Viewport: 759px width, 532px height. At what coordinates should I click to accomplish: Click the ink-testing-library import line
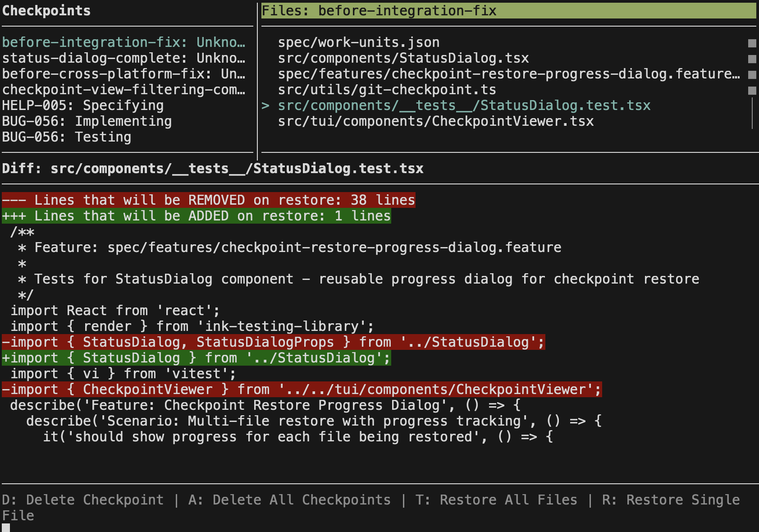point(192,326)
